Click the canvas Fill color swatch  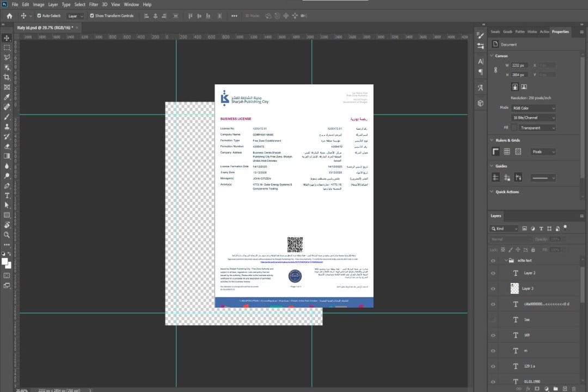coord(513,128)
